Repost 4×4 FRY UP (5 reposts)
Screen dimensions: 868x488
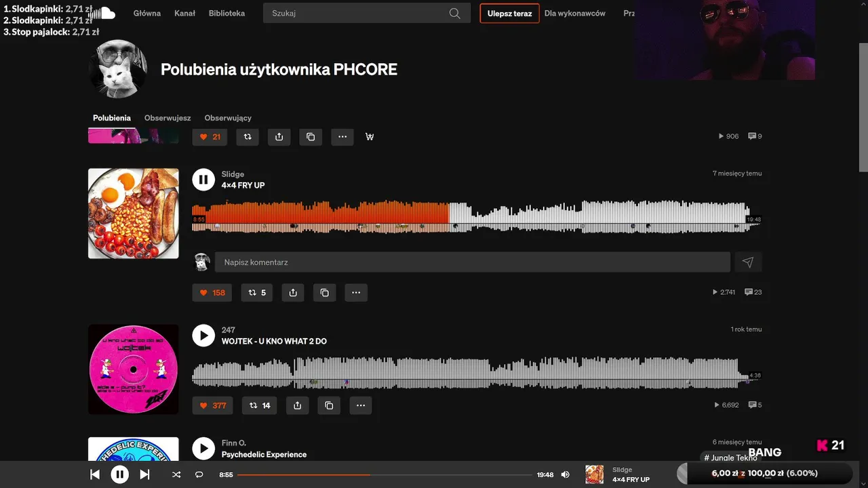(257, 293)
